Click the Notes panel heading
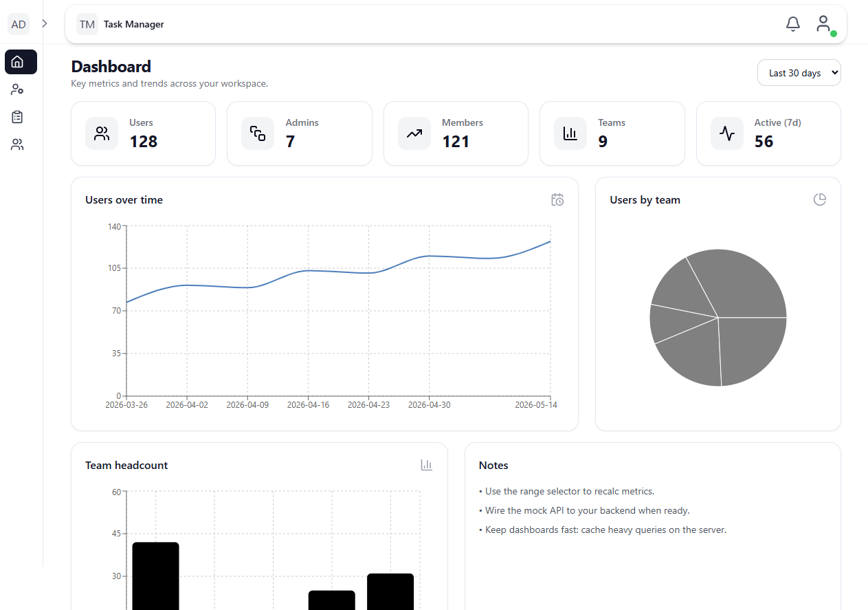 493,466
